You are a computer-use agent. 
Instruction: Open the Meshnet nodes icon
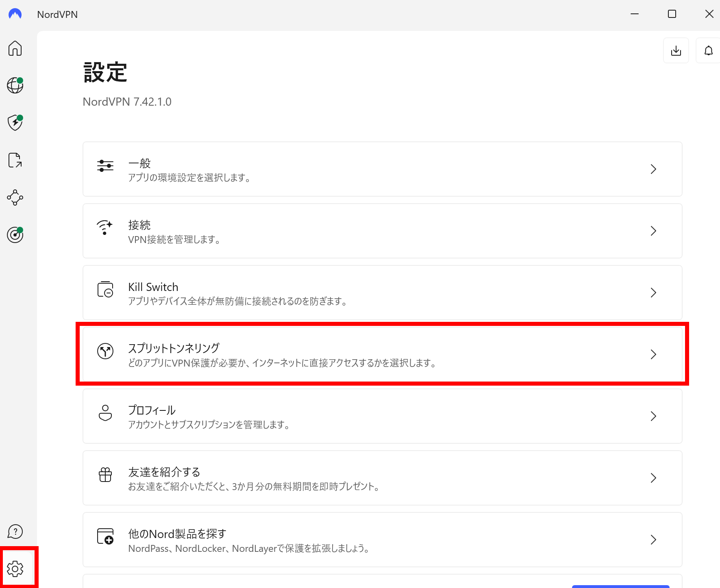click(15, 197)
